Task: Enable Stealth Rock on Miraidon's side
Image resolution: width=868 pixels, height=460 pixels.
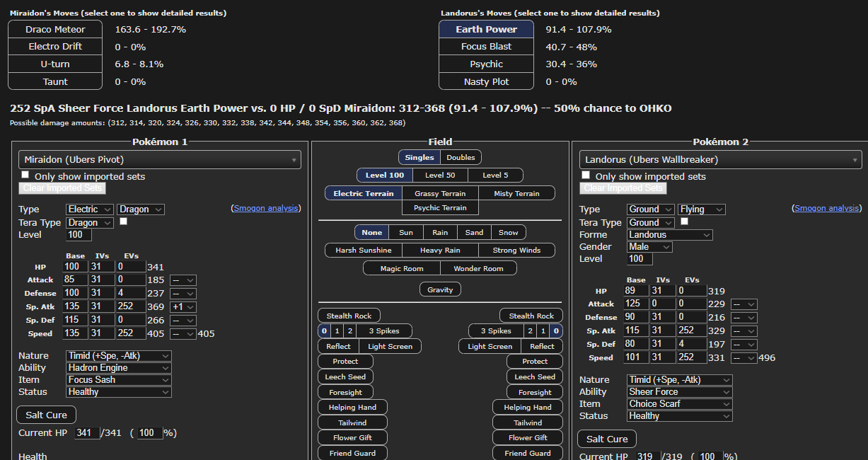Action: (349, 316)
